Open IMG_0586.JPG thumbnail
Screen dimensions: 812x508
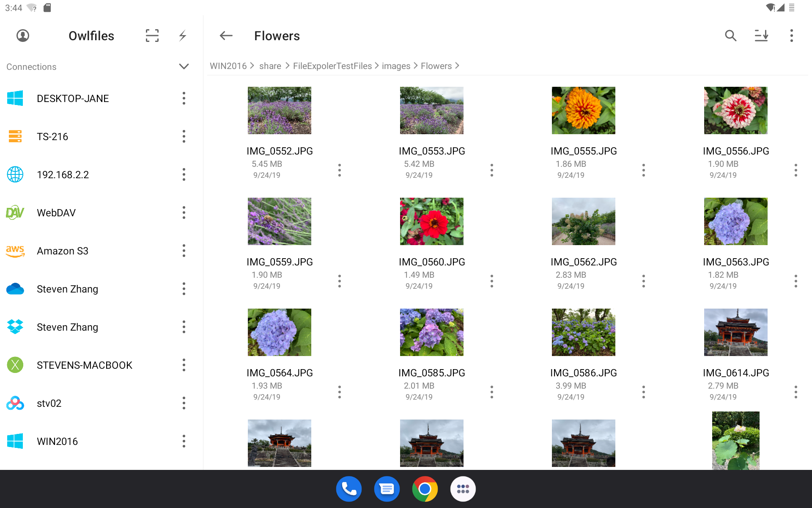point(584,332)
